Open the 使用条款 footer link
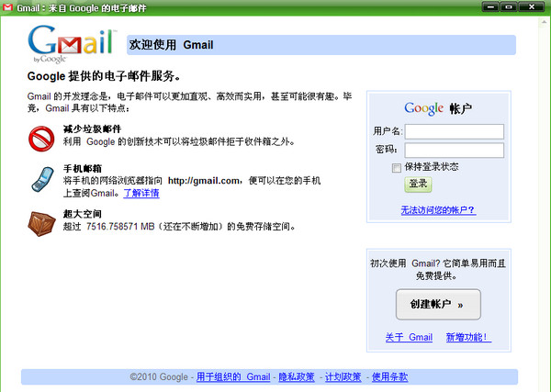 click(389, 377)
